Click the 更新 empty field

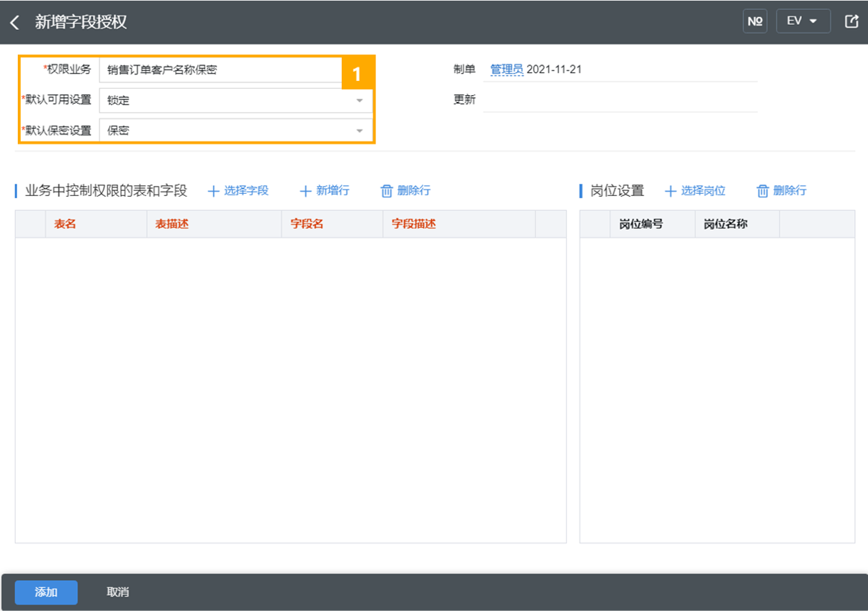619,100
